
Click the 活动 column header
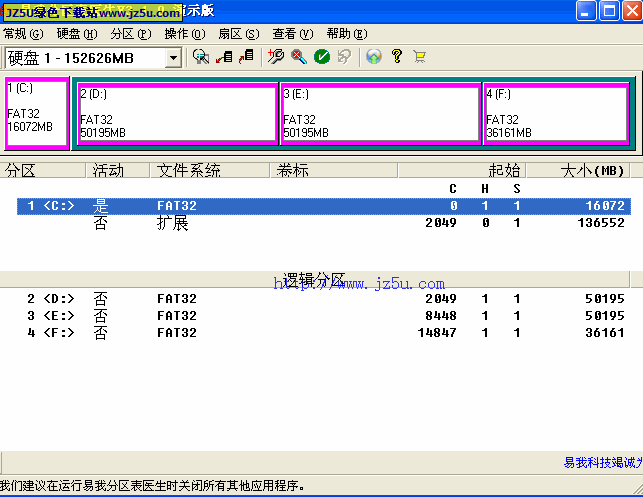(117, 170)
